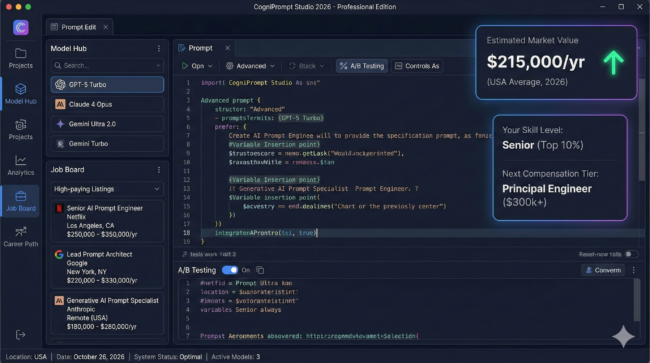Open Job Board panel options menu
Screen dimensions: 650x363
point(159,170)
